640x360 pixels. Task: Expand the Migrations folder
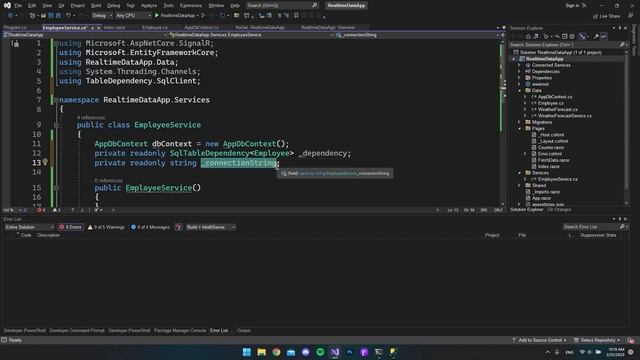519,122
